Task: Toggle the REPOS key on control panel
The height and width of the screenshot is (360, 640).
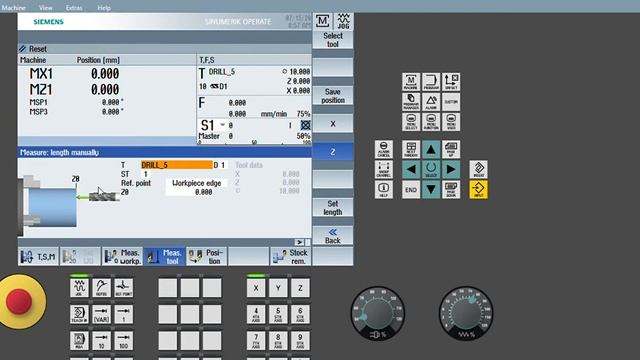Action: pyautogui.click(x=101, y=288)
